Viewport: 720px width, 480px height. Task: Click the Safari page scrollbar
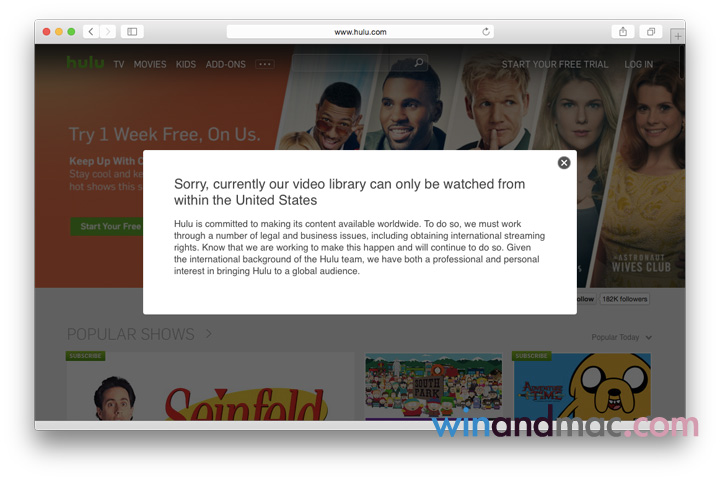[682, 62]
